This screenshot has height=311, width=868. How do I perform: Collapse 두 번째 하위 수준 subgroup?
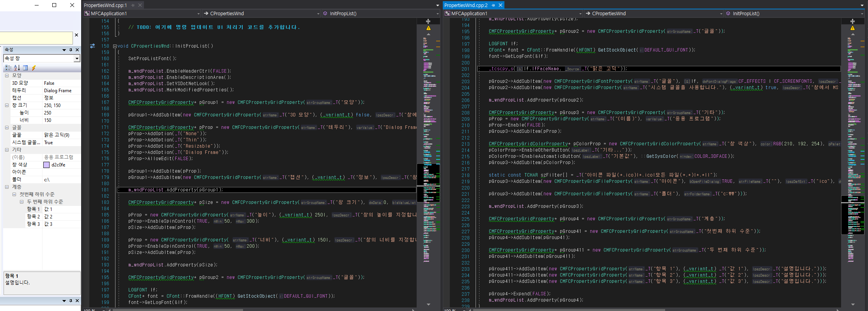22,202
